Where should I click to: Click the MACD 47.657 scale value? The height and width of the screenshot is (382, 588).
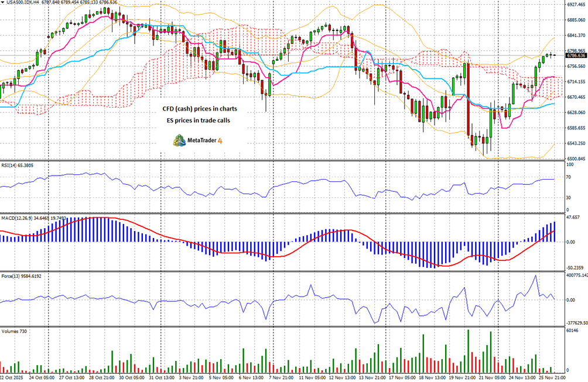click(x=573, y=217)
